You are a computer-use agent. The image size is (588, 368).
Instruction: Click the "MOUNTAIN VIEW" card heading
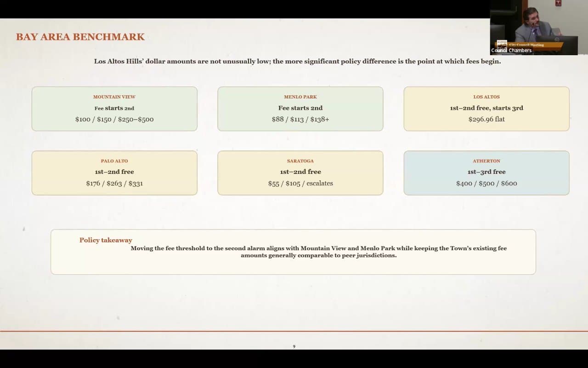click(x=114, y=97)
